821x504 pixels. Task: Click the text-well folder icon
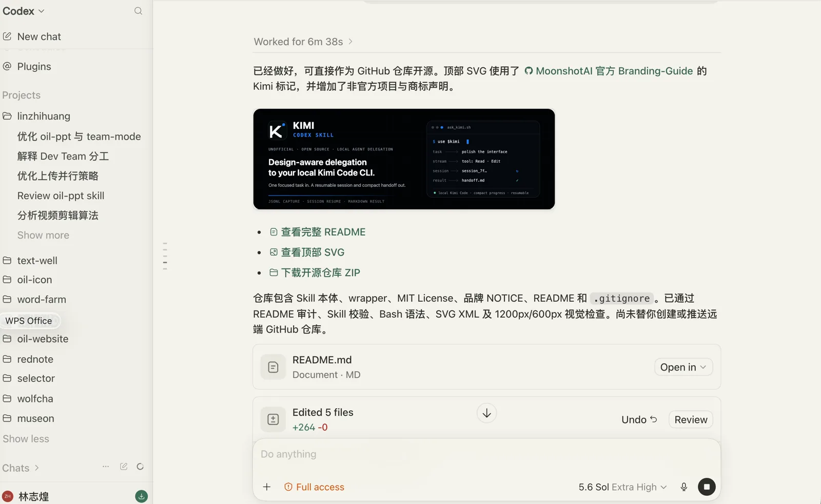tap(7, 260)
